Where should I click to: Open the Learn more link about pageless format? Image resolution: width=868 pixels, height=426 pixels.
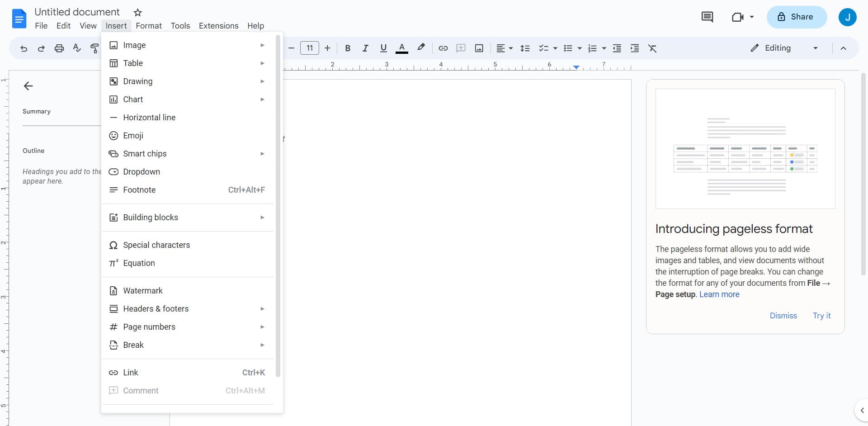(x=719, y=294)
